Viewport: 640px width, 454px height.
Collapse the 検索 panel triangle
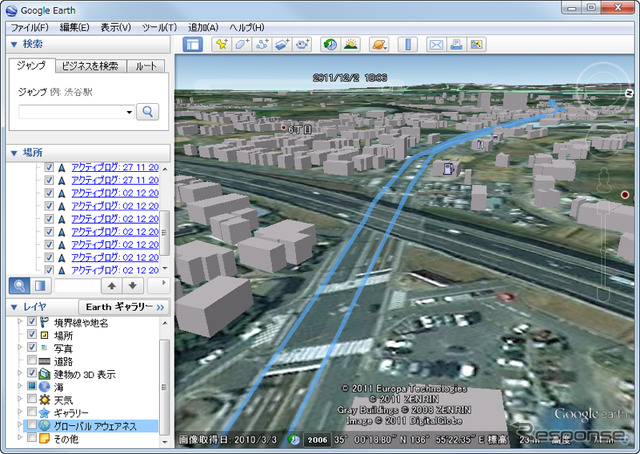click(x=14, y=44)
